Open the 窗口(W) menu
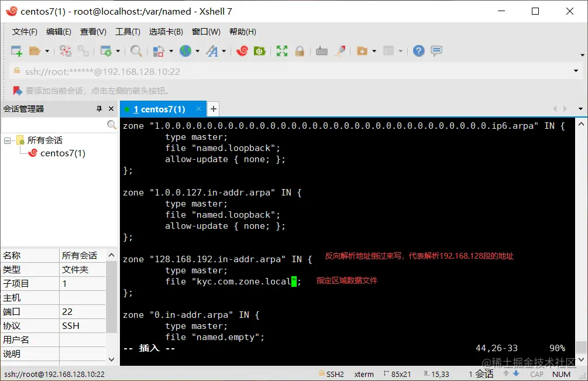Screen dimensions: 588x381 click(206, 32)
